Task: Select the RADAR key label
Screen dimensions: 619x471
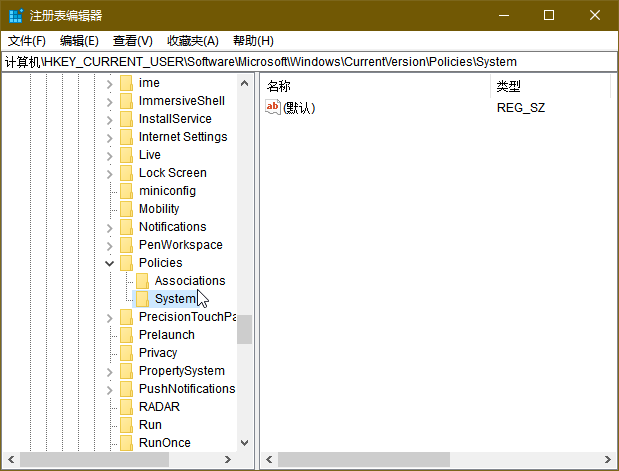Action: (x=159, y=407)
